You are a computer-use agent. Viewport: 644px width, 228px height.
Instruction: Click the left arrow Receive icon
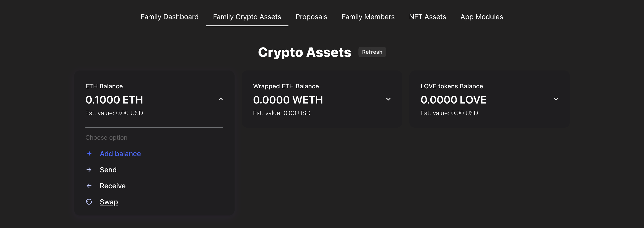(x=89, y=186)
